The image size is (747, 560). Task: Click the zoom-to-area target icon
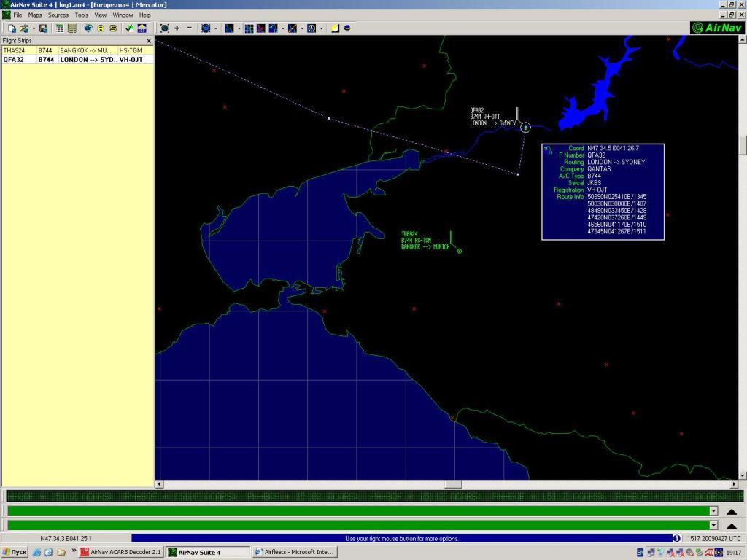(165, 28)
